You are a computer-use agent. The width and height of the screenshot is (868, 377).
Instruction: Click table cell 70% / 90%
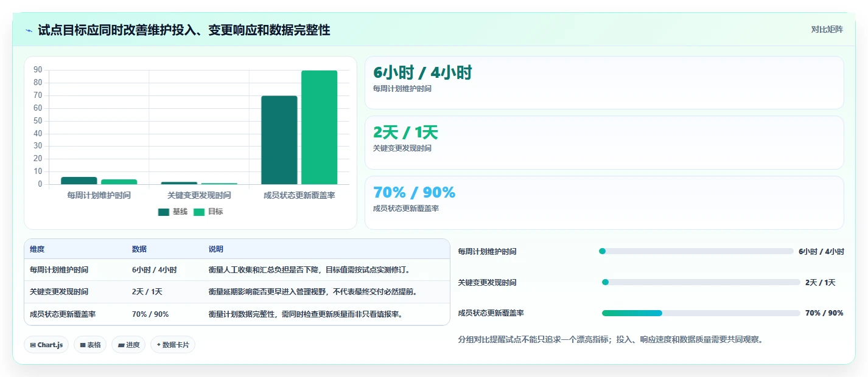150,314
